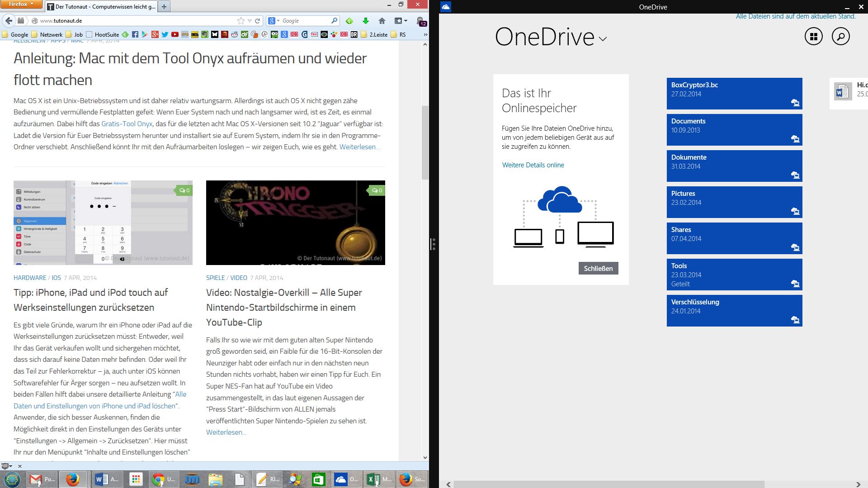Expand the Google search engine selector
The width and height of the screenshot is (868, 488).
coord(273,21)
